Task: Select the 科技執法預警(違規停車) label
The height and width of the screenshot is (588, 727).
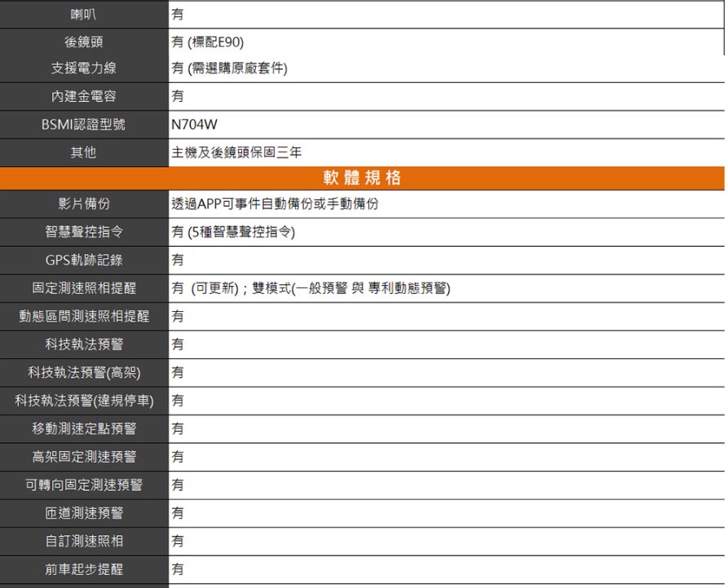Action: pyautogui.click(x=84, y=400)
